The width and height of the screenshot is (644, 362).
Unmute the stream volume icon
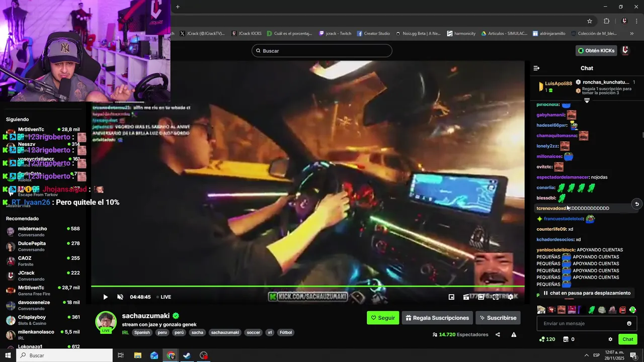(120, 297)
